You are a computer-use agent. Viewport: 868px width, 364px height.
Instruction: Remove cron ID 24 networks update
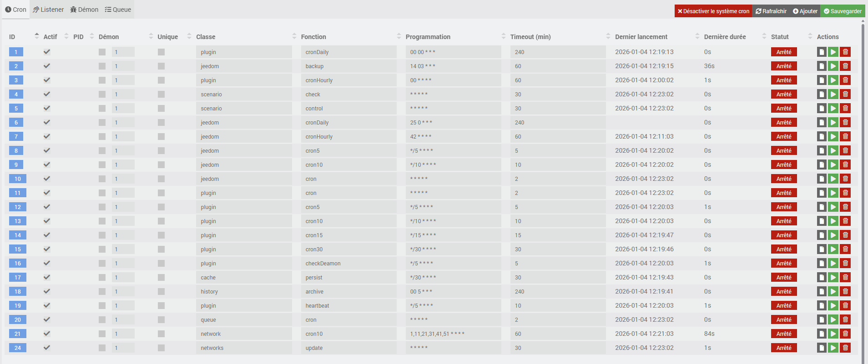(845, 348)
